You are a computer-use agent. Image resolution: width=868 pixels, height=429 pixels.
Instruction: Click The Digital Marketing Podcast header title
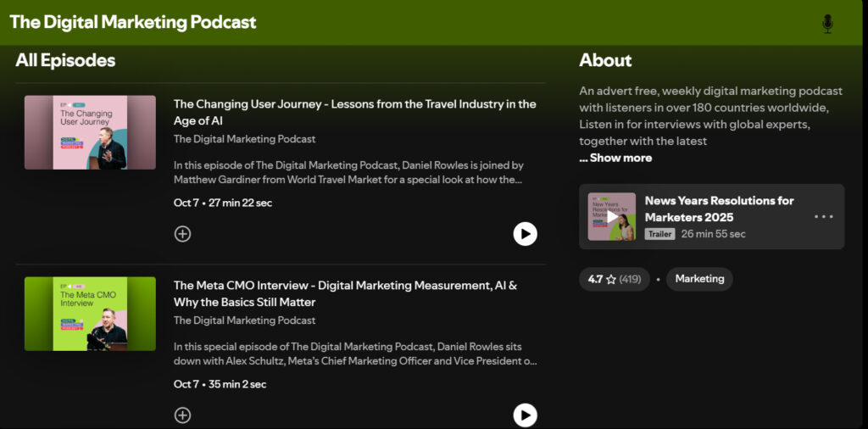pos(133,22)
